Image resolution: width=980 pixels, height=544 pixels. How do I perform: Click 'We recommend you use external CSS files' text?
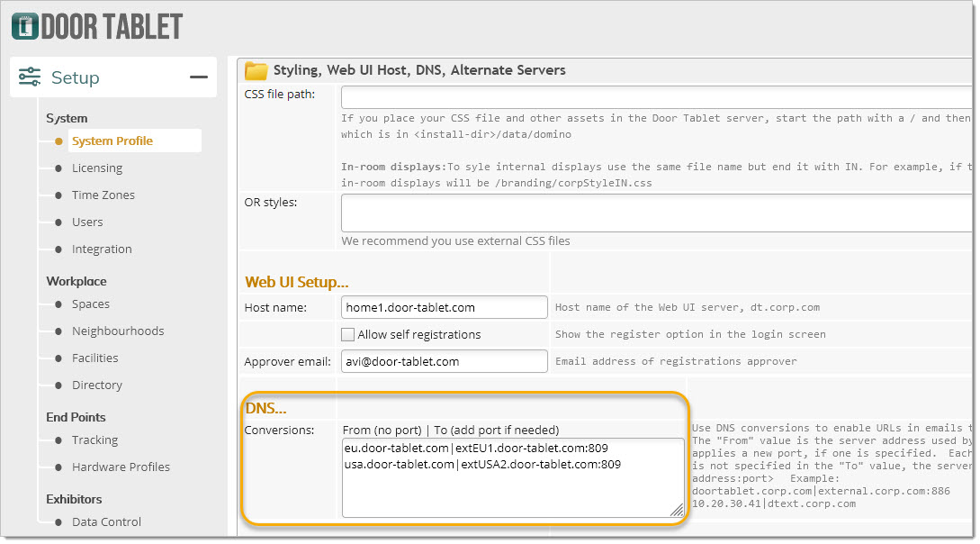(455, 240)
